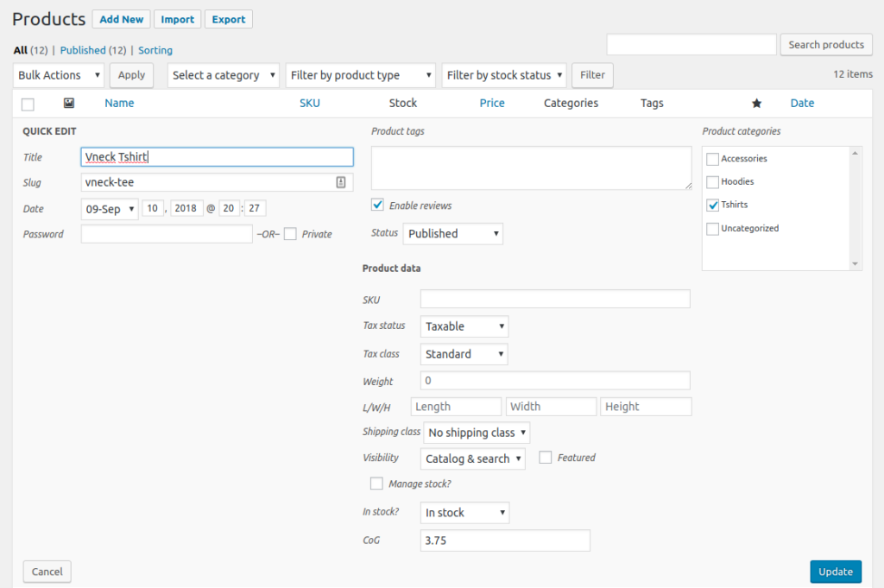The height and width of the screenshot is (588, 884).
Task: Check the Uncategorized category
Action: pyautogui.click(x=712, y=228)
